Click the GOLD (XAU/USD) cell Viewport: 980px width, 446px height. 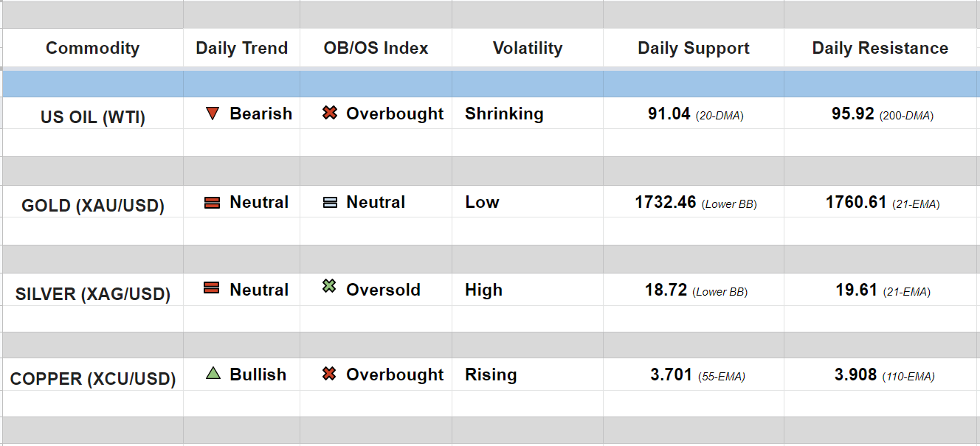click(93, 205)
